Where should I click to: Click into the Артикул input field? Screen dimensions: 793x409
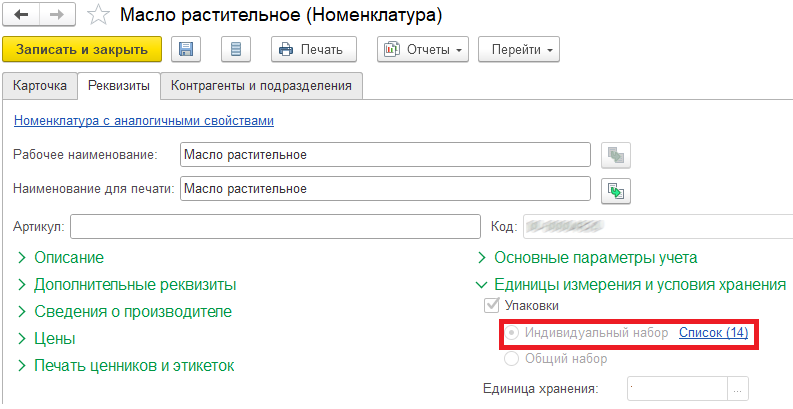(x=274, y=227)
